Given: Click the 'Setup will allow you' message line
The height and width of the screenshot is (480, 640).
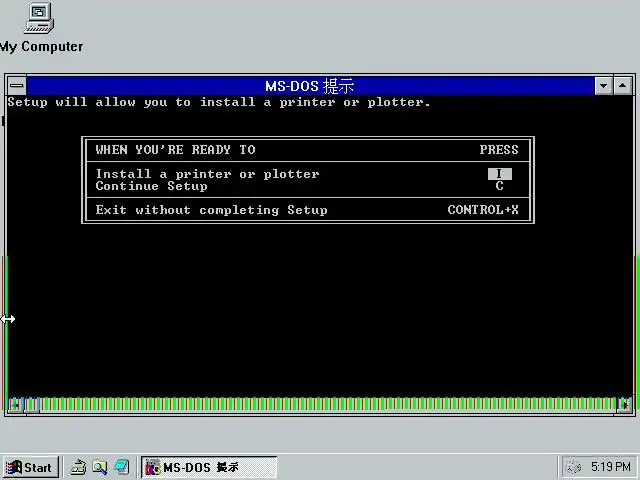Looking at the screenshot, I should [x=219, y=102].
